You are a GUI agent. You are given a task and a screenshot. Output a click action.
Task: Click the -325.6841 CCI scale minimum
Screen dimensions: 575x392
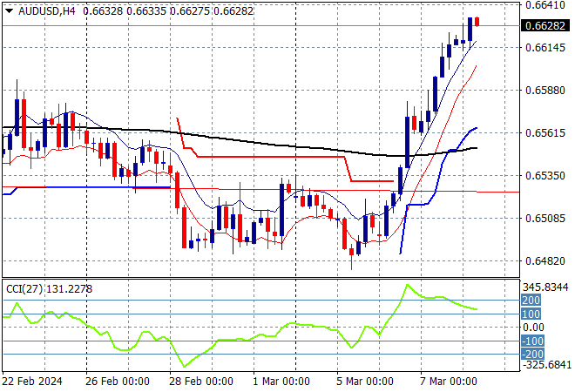(547, 365)
